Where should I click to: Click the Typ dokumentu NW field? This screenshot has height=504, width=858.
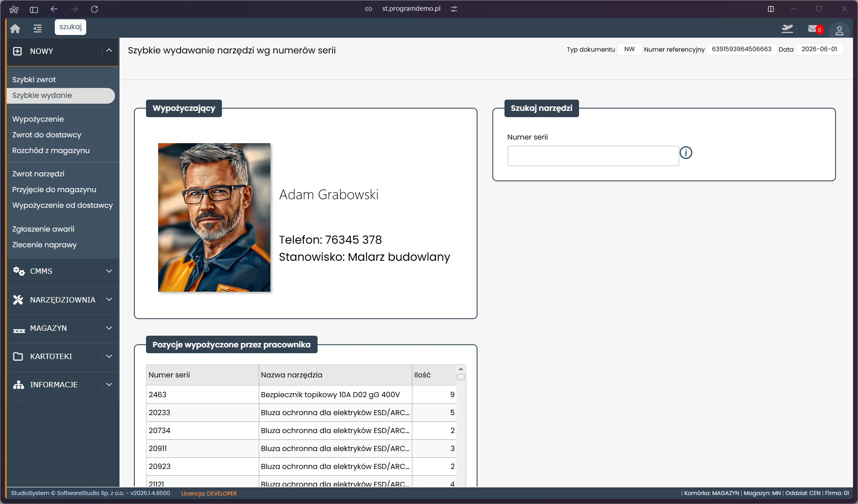(x=629, y=49)
